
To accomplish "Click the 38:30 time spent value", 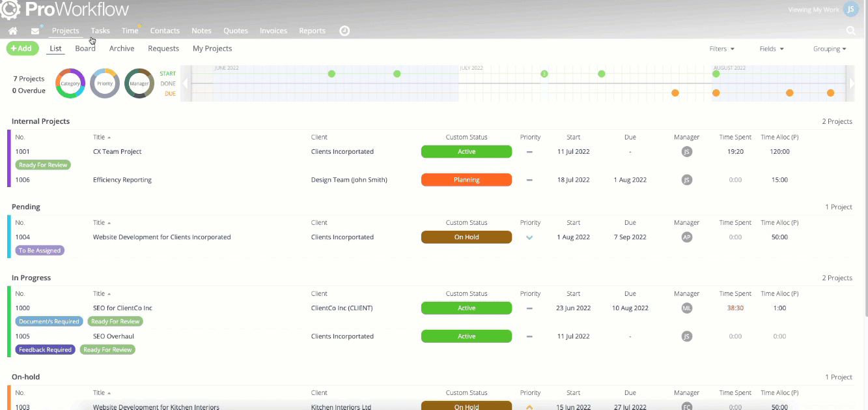I will coord(735,308).
